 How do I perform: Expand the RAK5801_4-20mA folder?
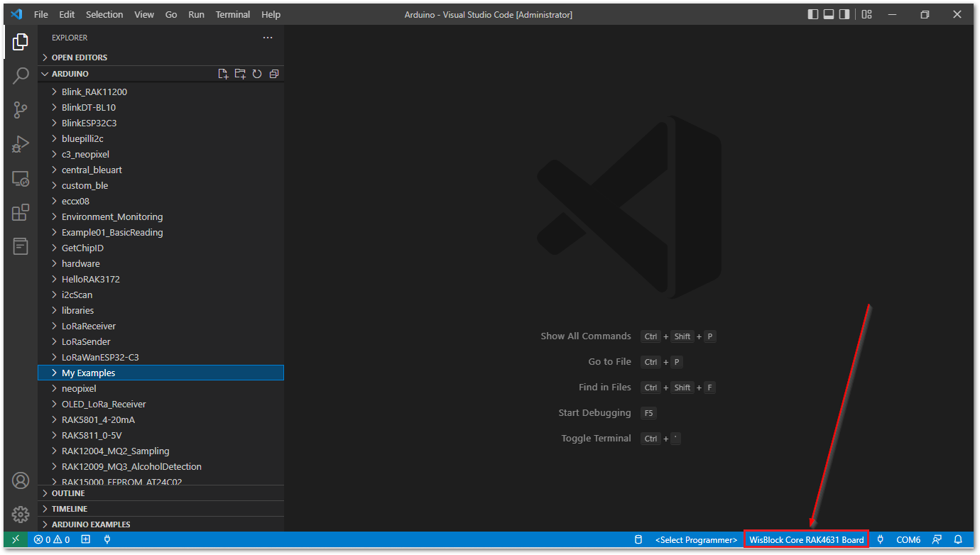coord(160,420)
